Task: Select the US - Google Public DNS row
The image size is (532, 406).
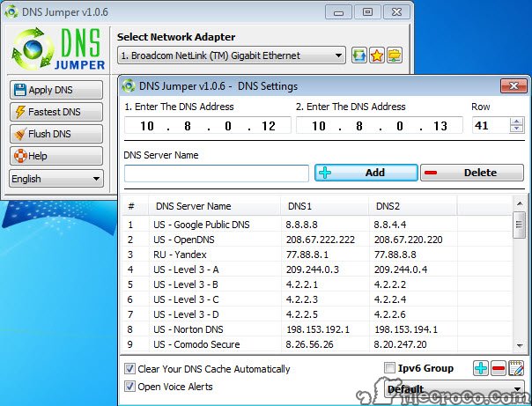Action: pos(317,225)
